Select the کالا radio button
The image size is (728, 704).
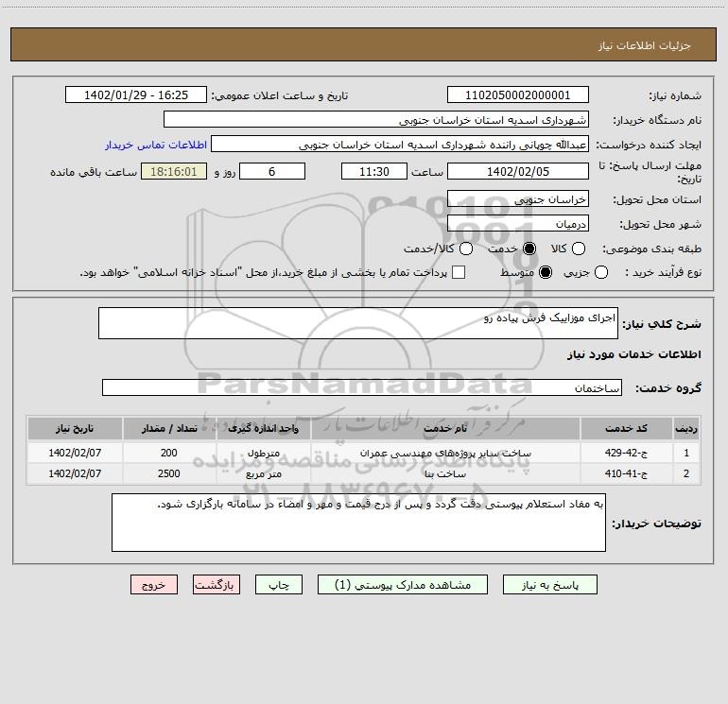pos(578,249)
